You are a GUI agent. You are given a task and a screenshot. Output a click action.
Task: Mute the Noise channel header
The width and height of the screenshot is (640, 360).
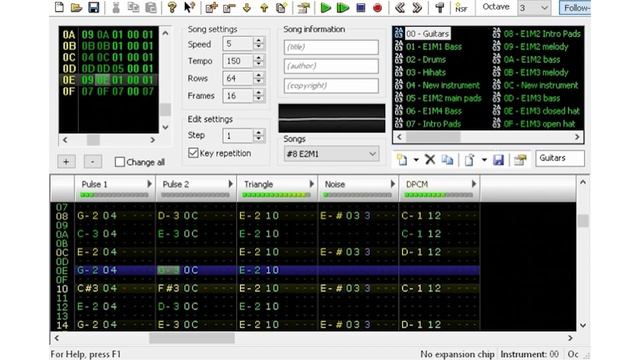(335, 184)
